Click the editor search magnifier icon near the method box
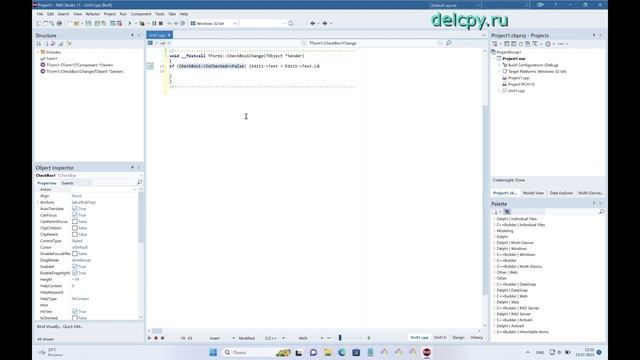This screenshot has height=360, width=640. [449, 43]
